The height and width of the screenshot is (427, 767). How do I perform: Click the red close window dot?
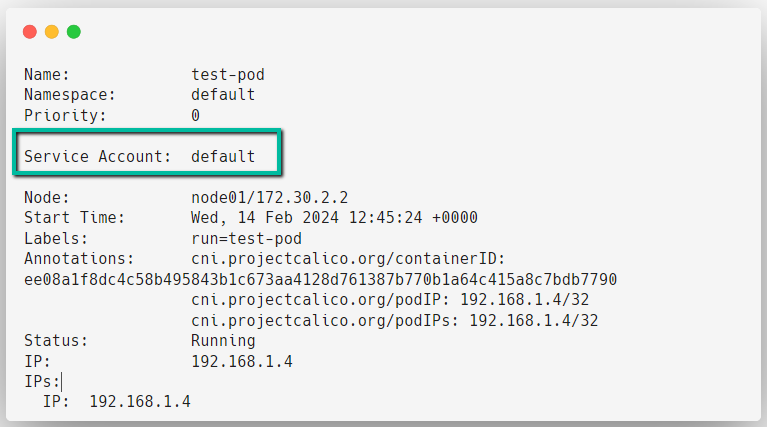pyautogui.click(x=30, y=32)
